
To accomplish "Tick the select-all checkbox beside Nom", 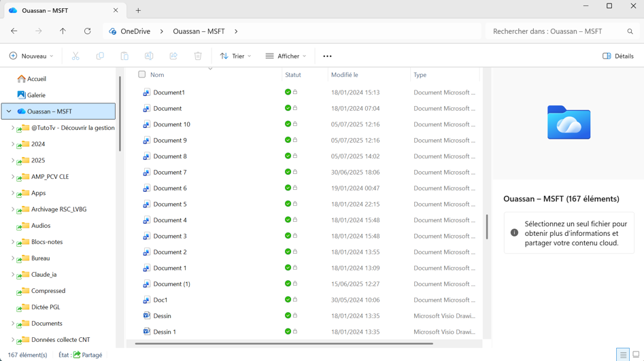I will pyautogui.click(x=141, y=74).
